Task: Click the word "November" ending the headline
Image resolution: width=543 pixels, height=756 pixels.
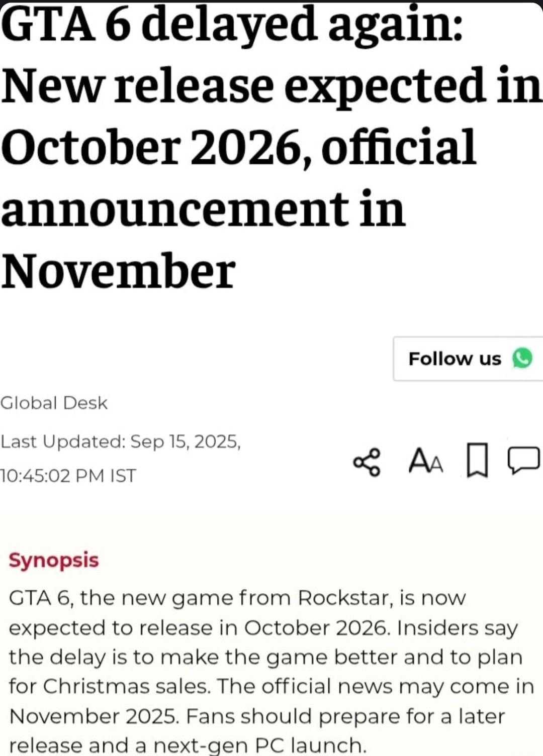Action: point(119,270)
